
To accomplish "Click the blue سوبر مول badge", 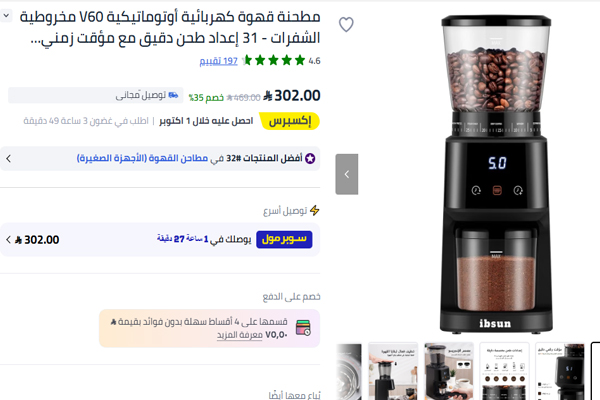I will 284,239.
